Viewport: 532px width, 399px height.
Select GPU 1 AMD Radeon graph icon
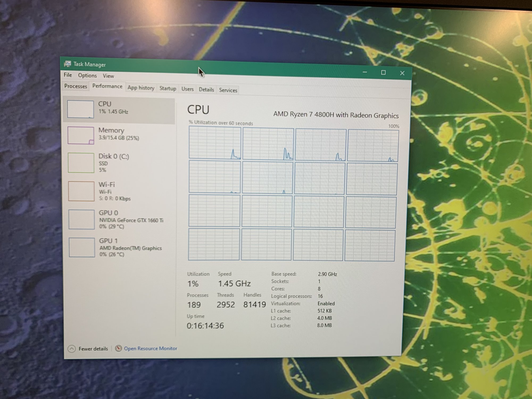tap(82, 247)
